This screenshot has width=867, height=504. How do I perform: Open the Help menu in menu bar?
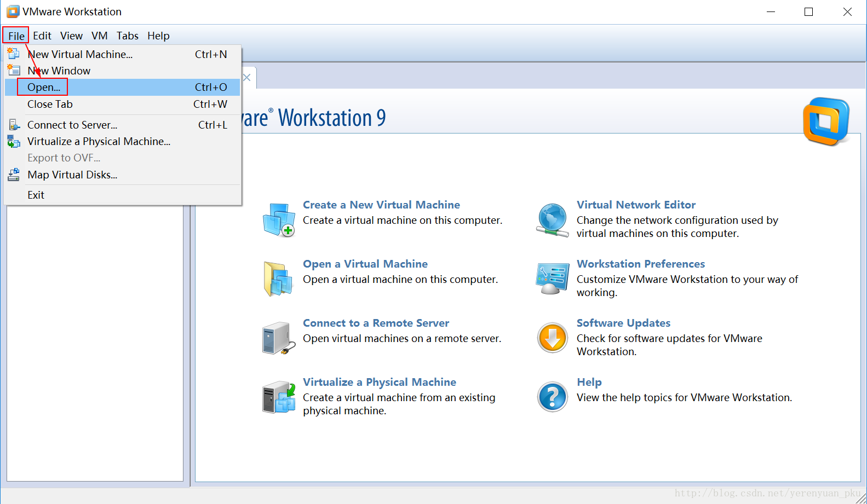[x=158, y=36]
